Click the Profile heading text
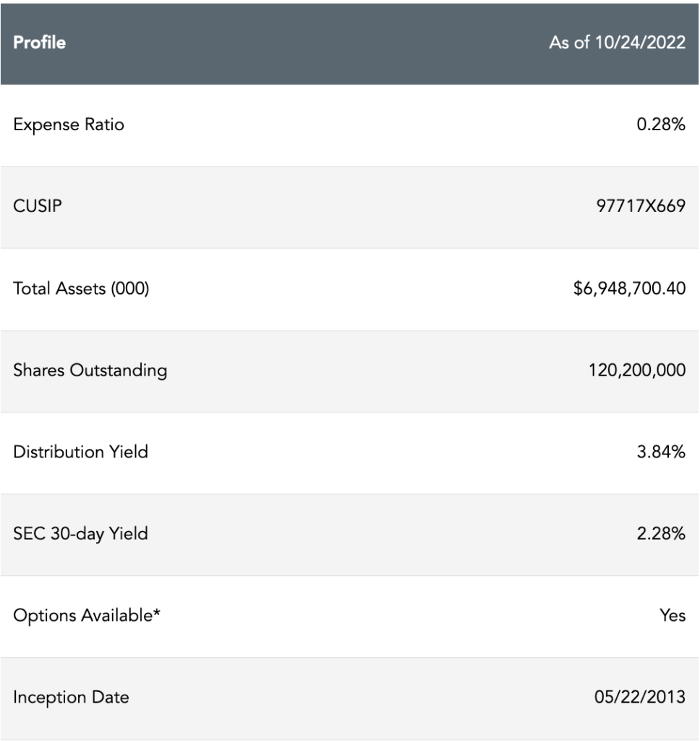Viewport: 700px width, 741px height. click(39, 43)
